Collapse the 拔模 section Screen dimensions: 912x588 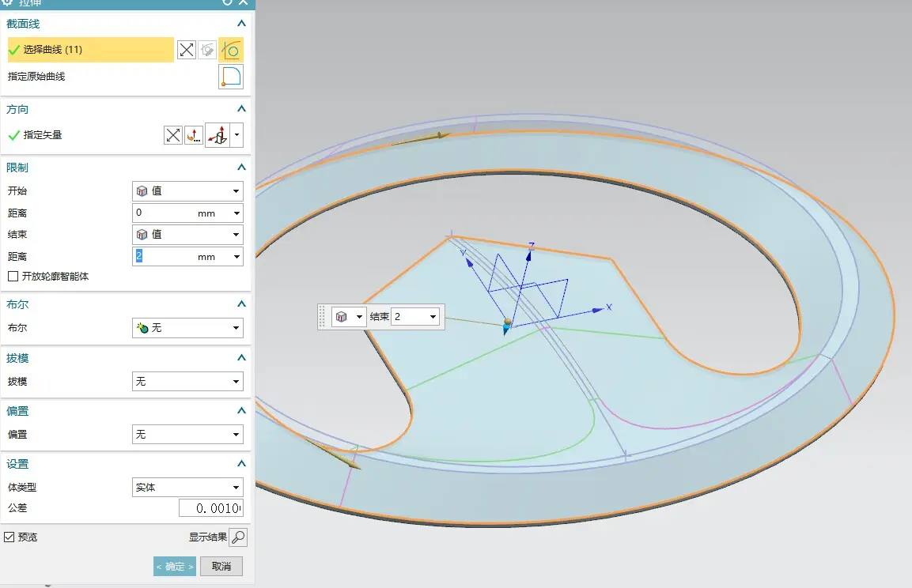click(x=241, y=358)
